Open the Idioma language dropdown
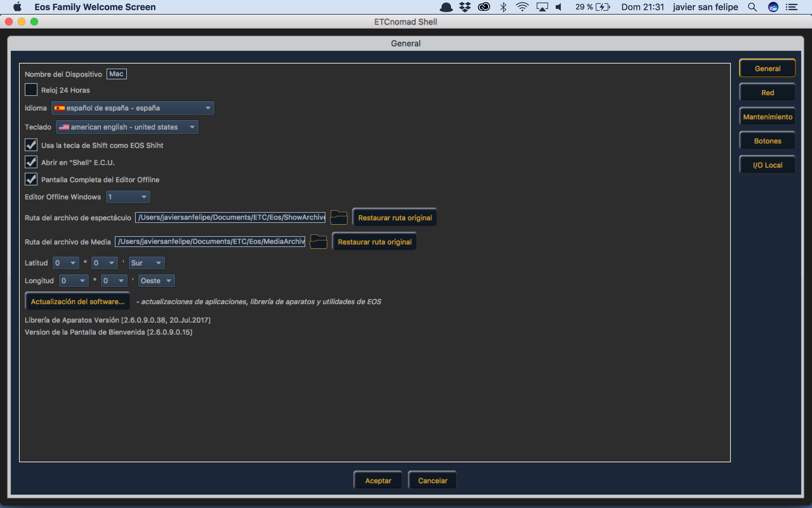Screen dimensions: 812x508 pos(133,108)
